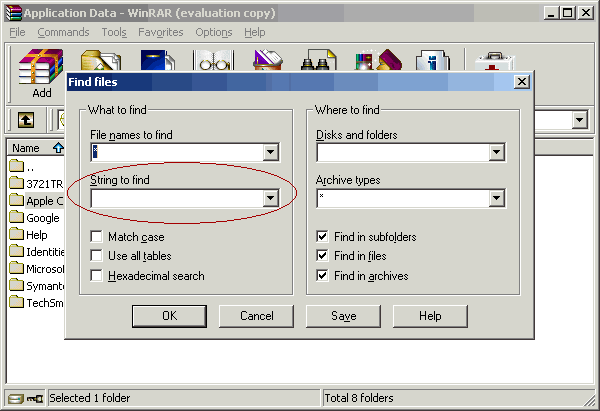The width and height of the screenshot is (600, 411).
Task: Click the drive icon in status bar
Action: (16, 399)
